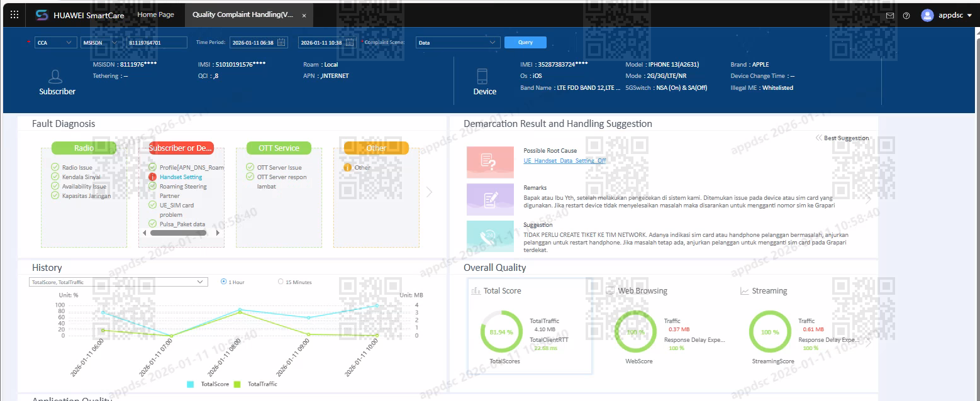
Task: Open the app grid menu icon
Action: (x=14, y=15)
